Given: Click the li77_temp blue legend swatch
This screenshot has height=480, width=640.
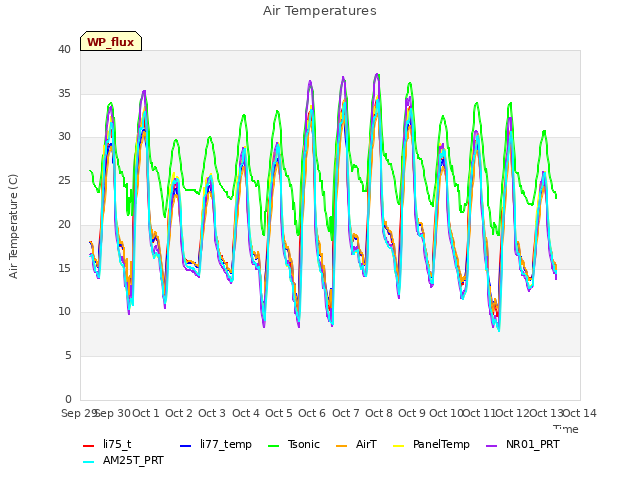Looking at the screenshot, I should tap(186, 446).
